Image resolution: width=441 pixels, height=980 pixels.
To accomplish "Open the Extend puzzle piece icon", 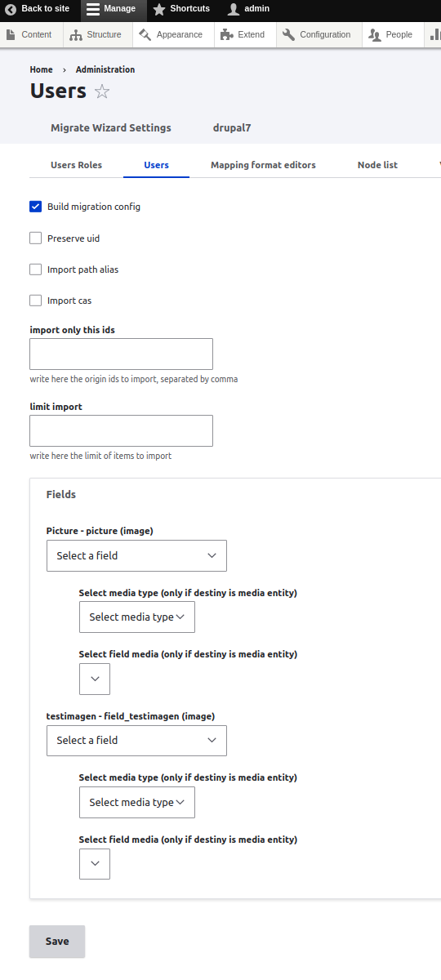I will click(x=227, y=35).
